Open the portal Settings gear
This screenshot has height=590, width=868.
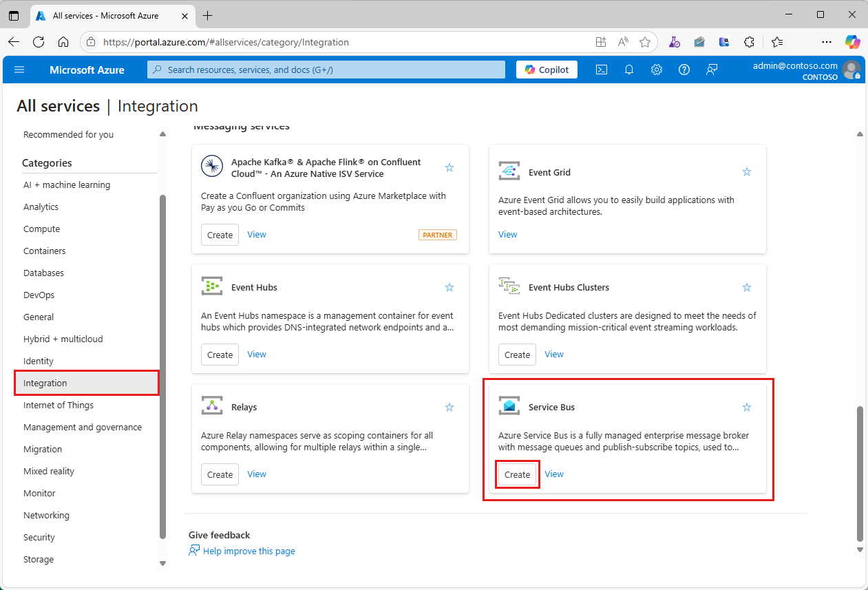pyautogui.click(x=656, y=70)
